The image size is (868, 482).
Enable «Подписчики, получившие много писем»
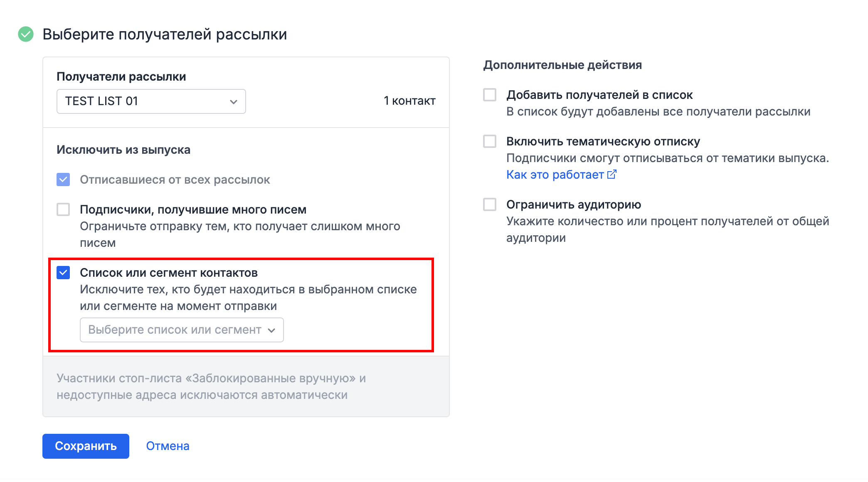63,210
